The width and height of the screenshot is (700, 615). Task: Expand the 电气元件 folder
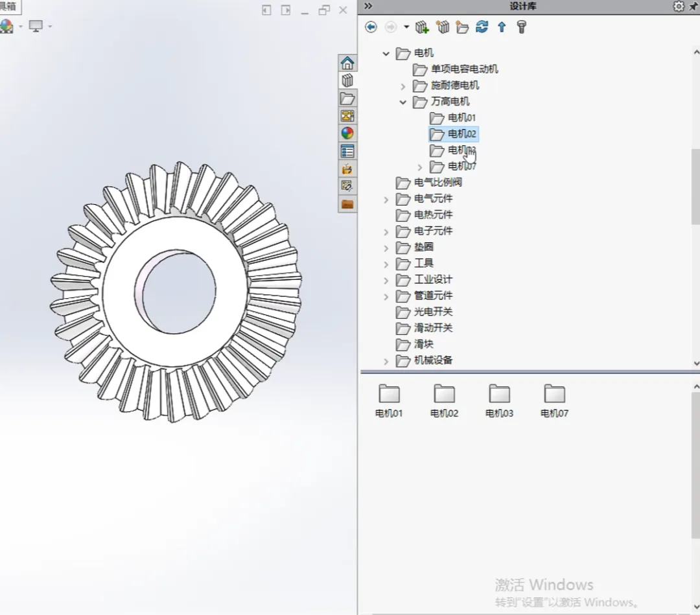[386, 200]
